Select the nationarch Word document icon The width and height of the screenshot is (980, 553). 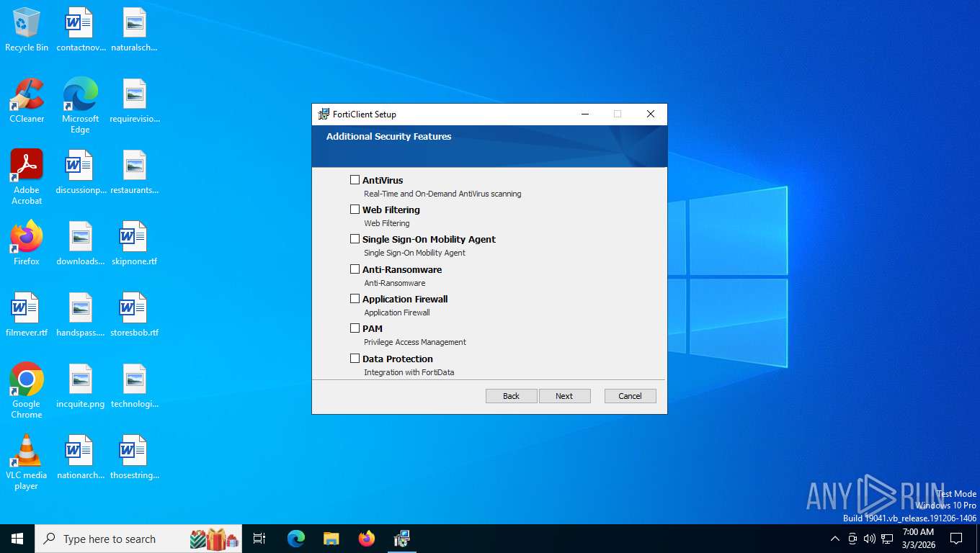tap(80, 457)
